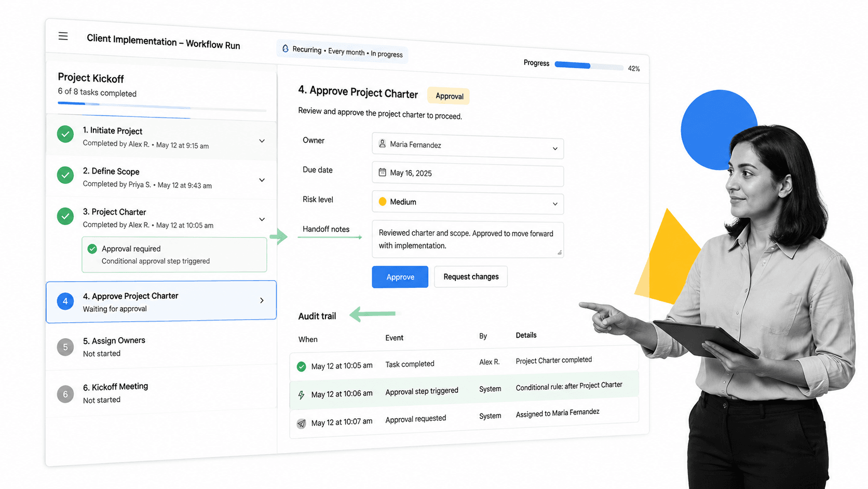Image resolution: width=868 pixels, height=489 pixels.
Task: Click the 'Approval step triggered' event cell
Action: 422,391
